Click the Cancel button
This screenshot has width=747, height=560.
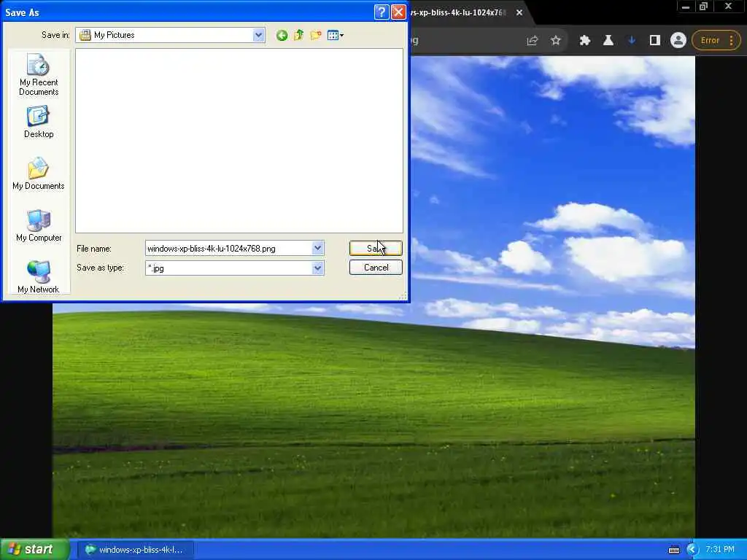pos(376,268)
